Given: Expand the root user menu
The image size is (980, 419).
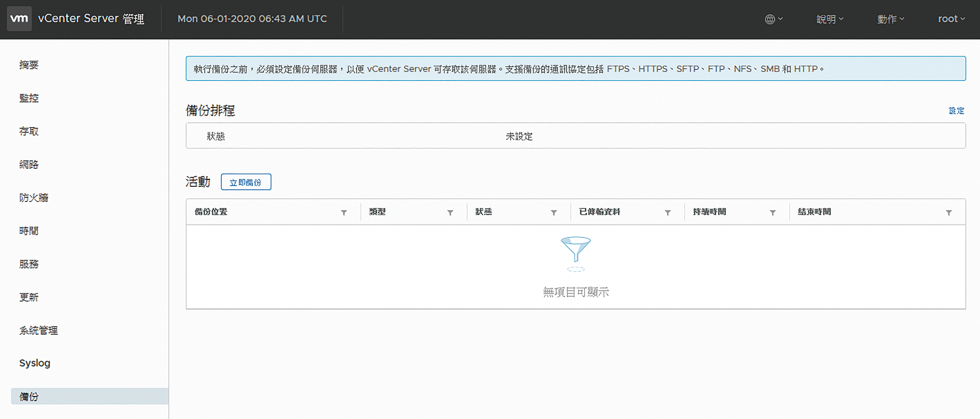Looking at the screenshot, I should [x=951, y=19].
